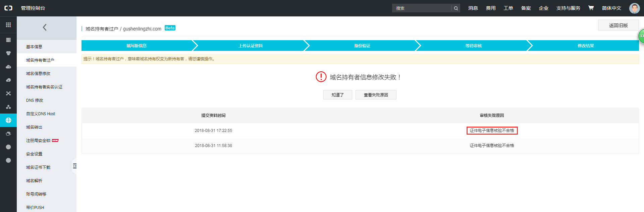Click the server stack icon in sidebar

[8, 40]
